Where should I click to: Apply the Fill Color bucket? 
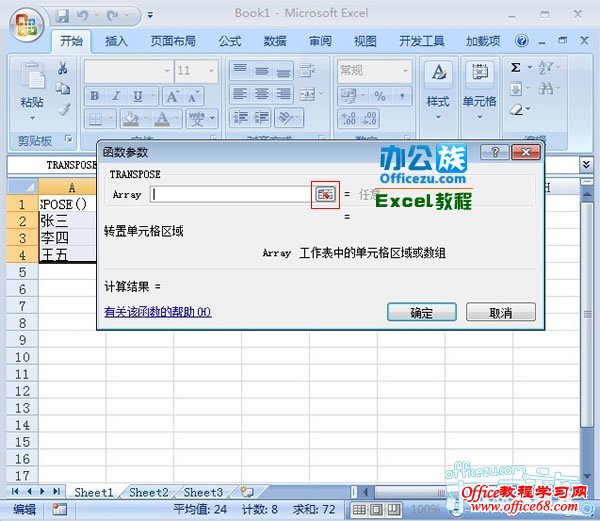tap(131, 119)
